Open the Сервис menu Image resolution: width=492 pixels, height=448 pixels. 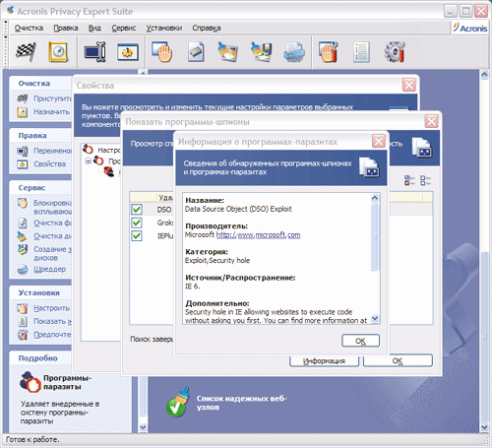pos(124,29)
